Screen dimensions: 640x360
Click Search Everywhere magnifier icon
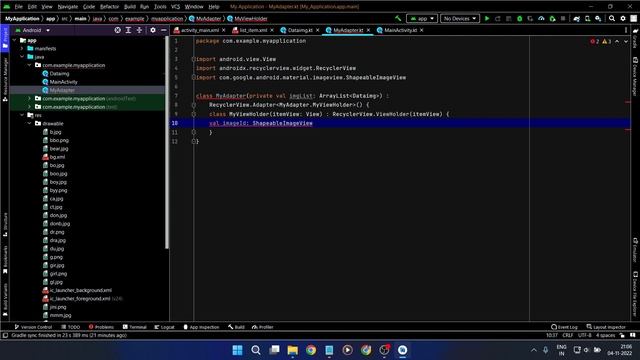click(x=612, y=18)
